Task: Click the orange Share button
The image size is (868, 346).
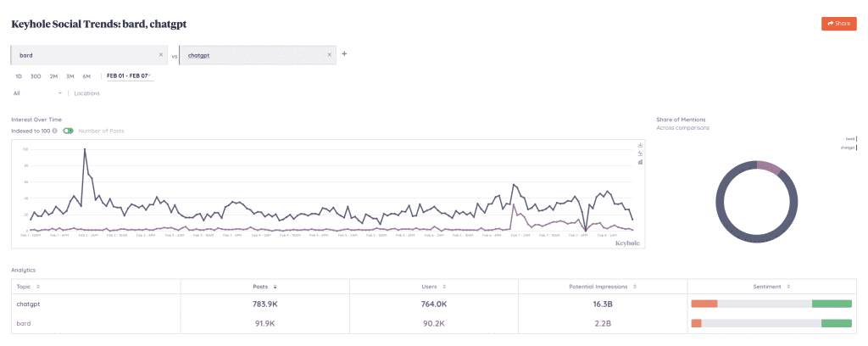Action: pyautogui.click(x=838, y=23)
